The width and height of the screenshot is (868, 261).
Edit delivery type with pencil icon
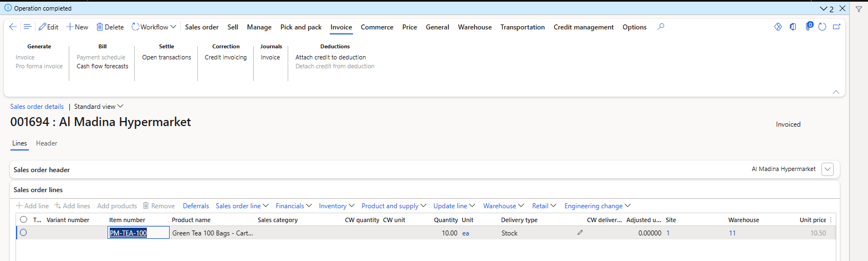click(x=580, y=233)
